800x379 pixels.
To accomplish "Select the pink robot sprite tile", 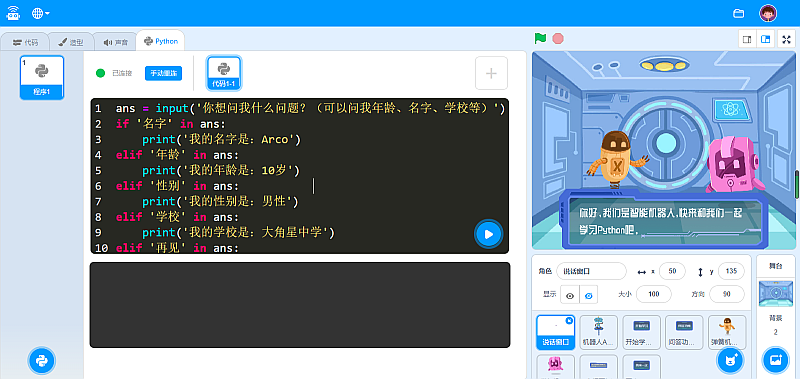I will [555, 367].
